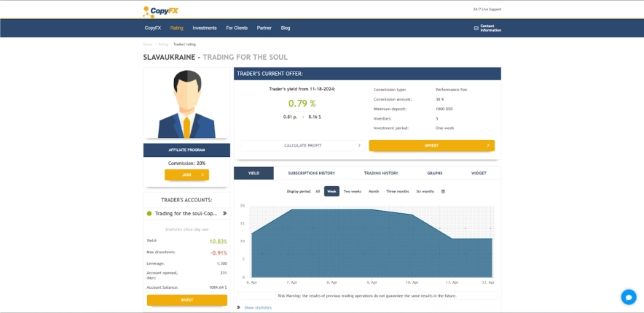Image resolution: width=644 pixels, height=313 pixels.
Task: Open the calendar date picker icon
Action: point(443,191)
